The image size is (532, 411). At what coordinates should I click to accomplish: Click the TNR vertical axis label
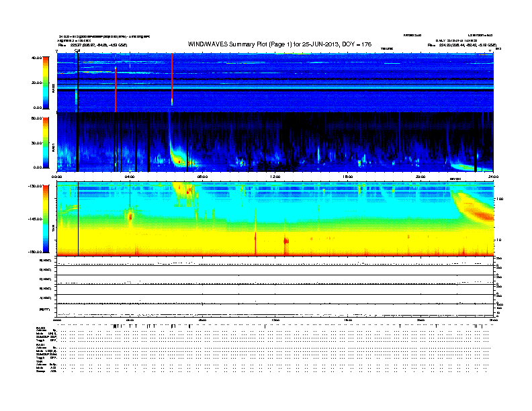point(53,230)
